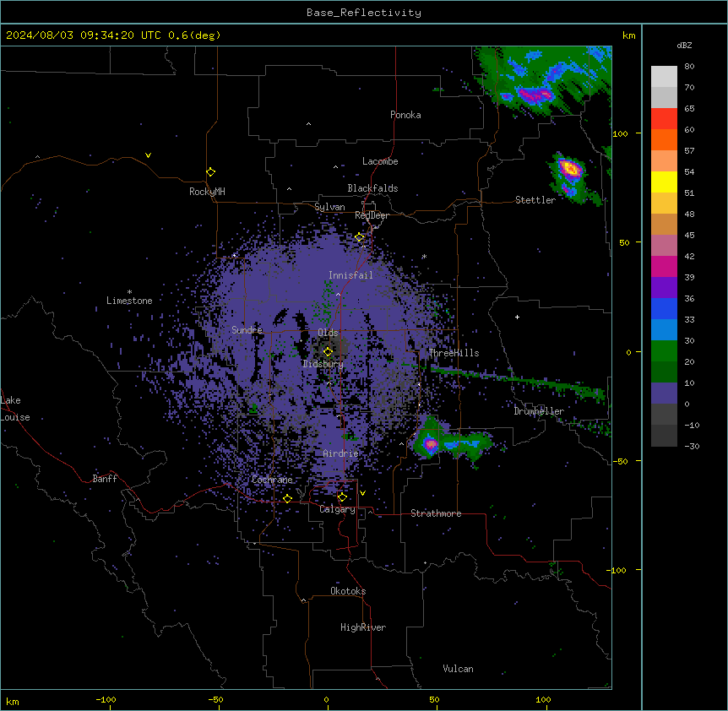Pick the slate violet 10-0 dBZ swatch
The height and width of the screenshot is (711, 728).
[664, 393]
